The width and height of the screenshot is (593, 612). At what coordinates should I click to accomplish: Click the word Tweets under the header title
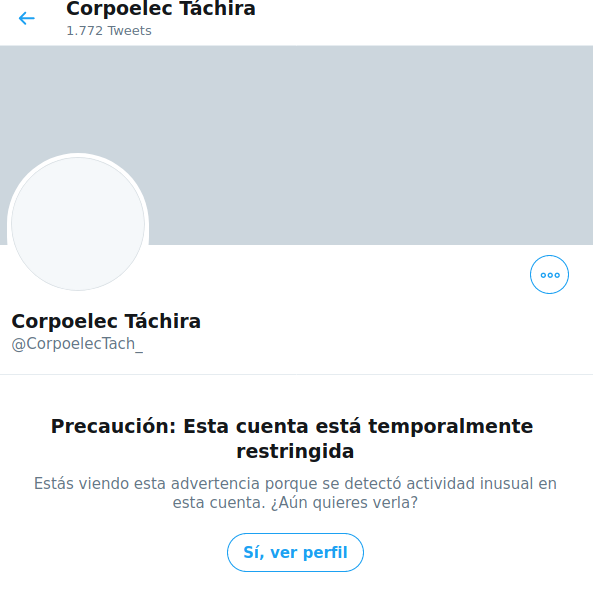point(130,30)
